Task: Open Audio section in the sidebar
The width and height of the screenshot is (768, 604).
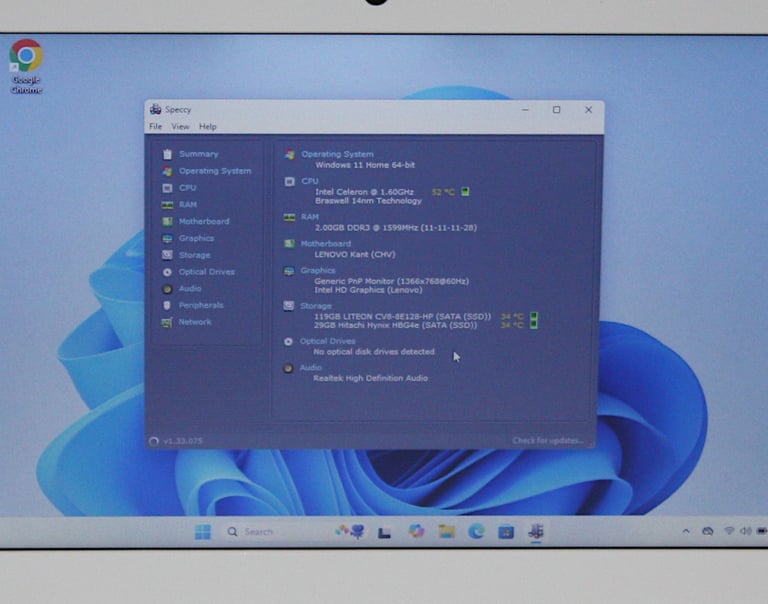Action: [190, 289]
